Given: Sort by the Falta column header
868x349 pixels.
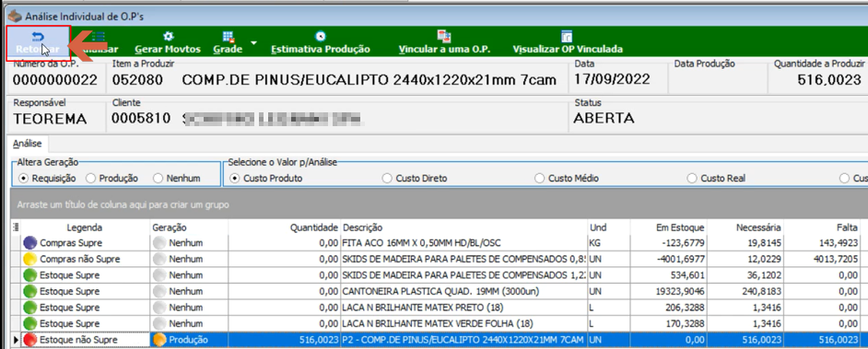Looking at the screenshot, I should [822, 227].
